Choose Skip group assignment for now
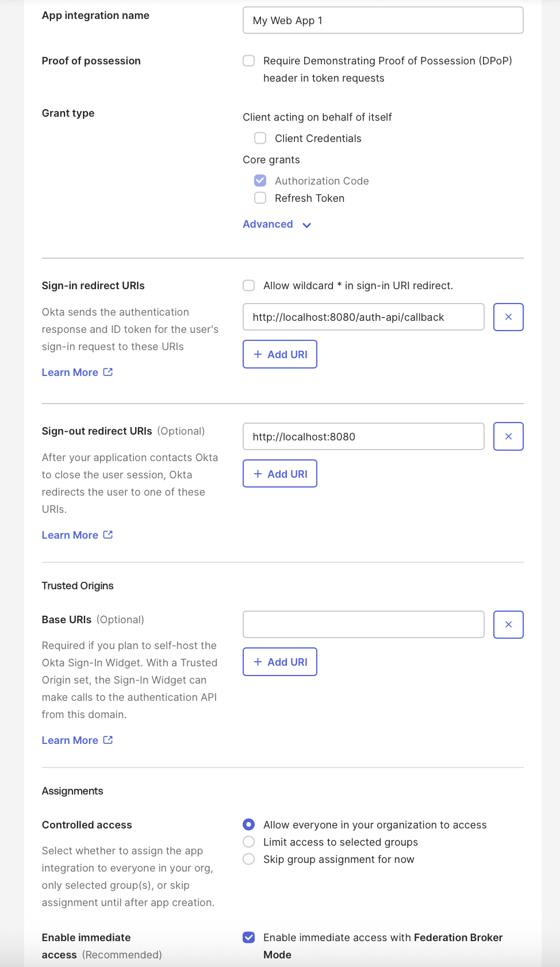The height and width of the screenshot is (967, 560). click(x=249, y=859)
